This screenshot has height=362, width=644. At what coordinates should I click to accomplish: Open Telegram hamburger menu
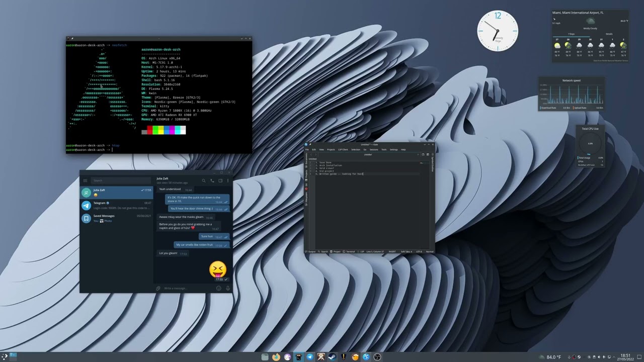(85, 180)
